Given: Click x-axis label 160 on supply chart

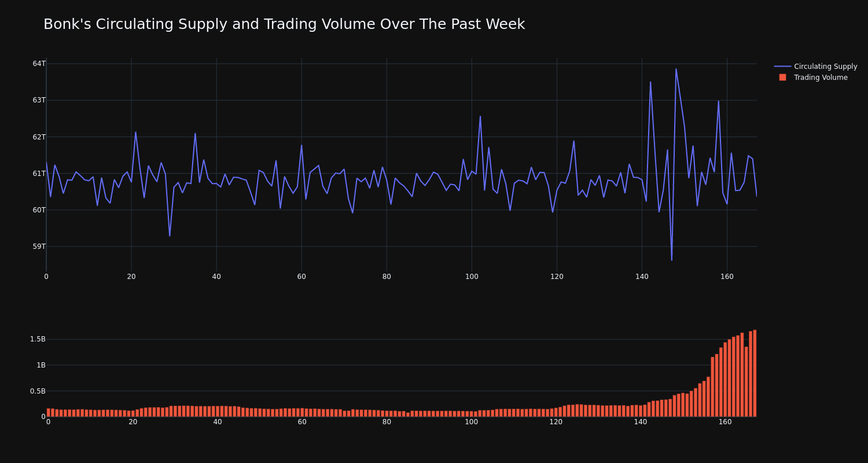Looking at the screenshot, I should [727, 277].
